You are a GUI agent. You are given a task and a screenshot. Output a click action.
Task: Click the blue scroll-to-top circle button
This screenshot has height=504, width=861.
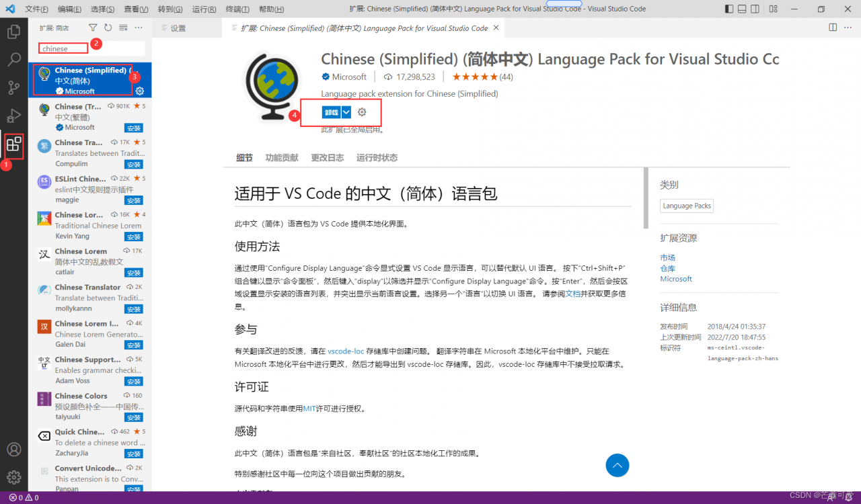[617, 465]
